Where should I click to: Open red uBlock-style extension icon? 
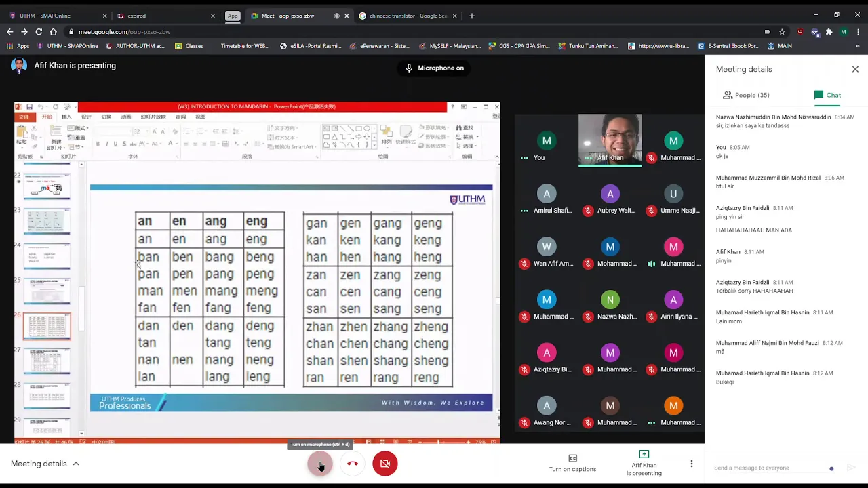tap(800, 32)
